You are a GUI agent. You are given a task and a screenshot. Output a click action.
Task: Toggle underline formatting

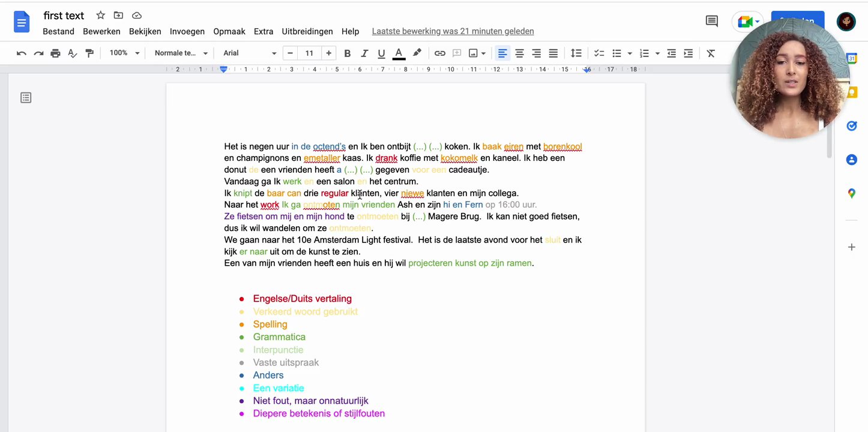381,53
